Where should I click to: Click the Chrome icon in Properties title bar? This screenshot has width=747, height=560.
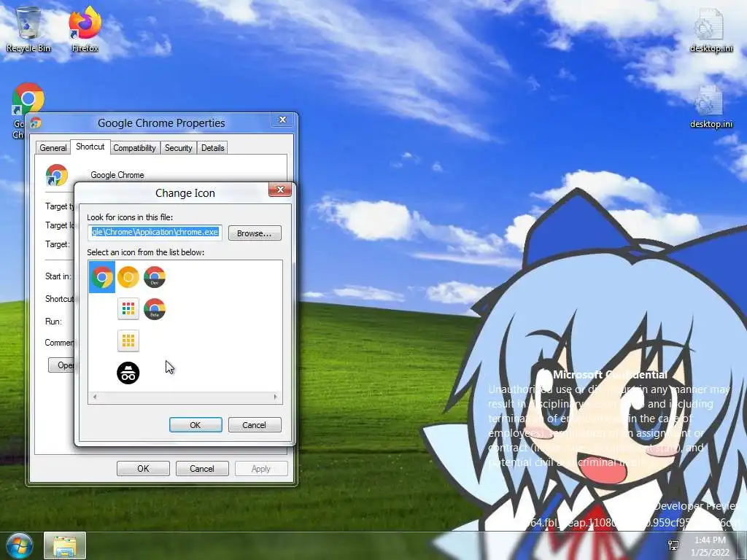[36, 122]
